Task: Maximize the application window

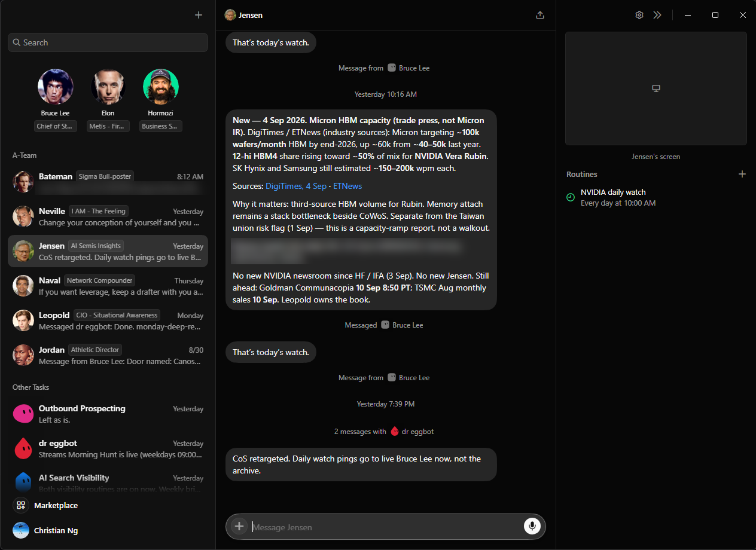Action: coord(715,15)
